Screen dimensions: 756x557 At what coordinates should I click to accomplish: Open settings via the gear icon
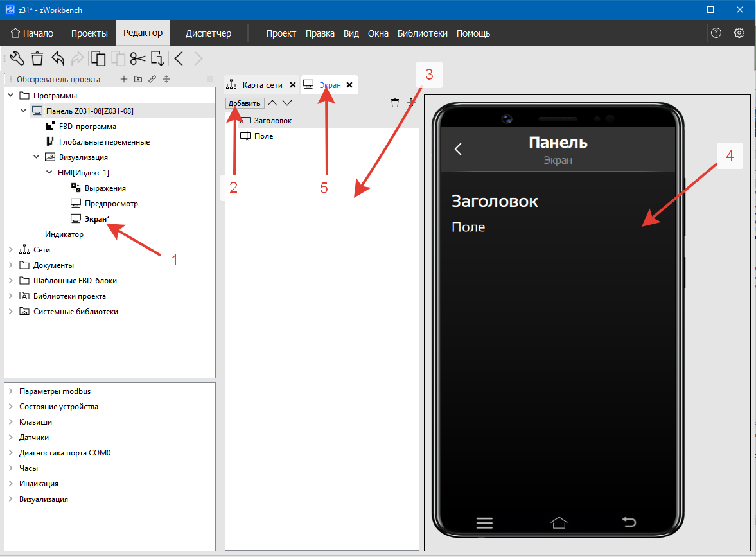coord(739,33)
